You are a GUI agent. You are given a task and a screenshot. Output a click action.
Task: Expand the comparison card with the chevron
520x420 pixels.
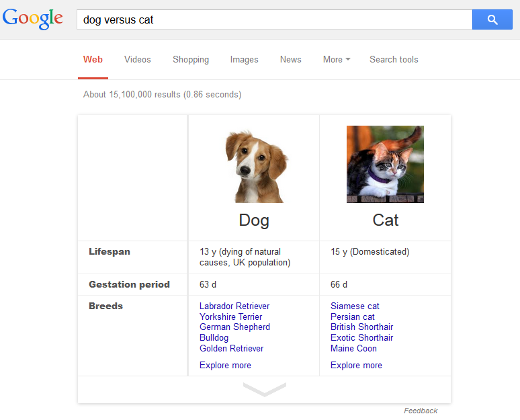(264, 389)
